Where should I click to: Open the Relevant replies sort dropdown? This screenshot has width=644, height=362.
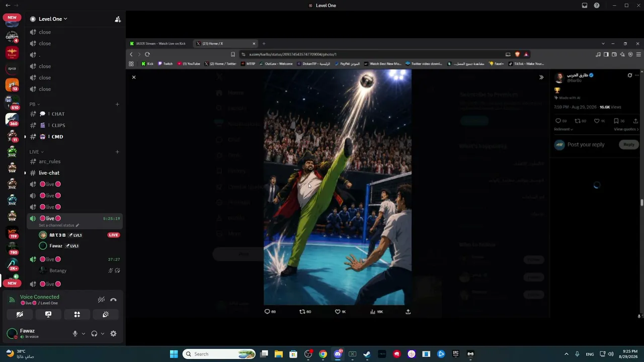(x=563, y=129)
